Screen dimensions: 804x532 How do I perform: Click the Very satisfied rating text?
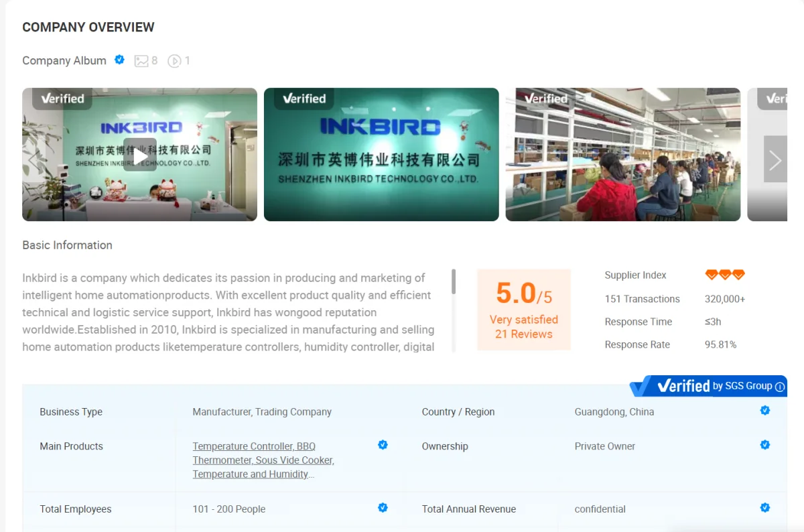pos(524,320)
